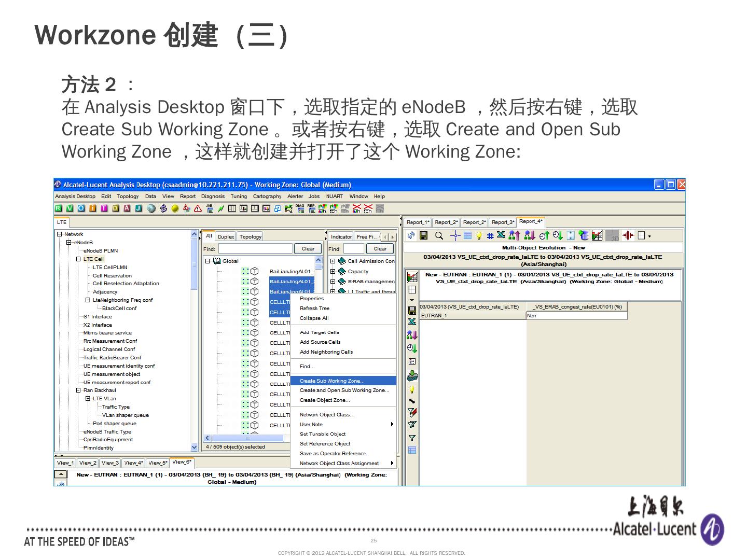Switch to the Duplex tab
The width and height of the screenshot is (747, 560).
pos(226,236)
